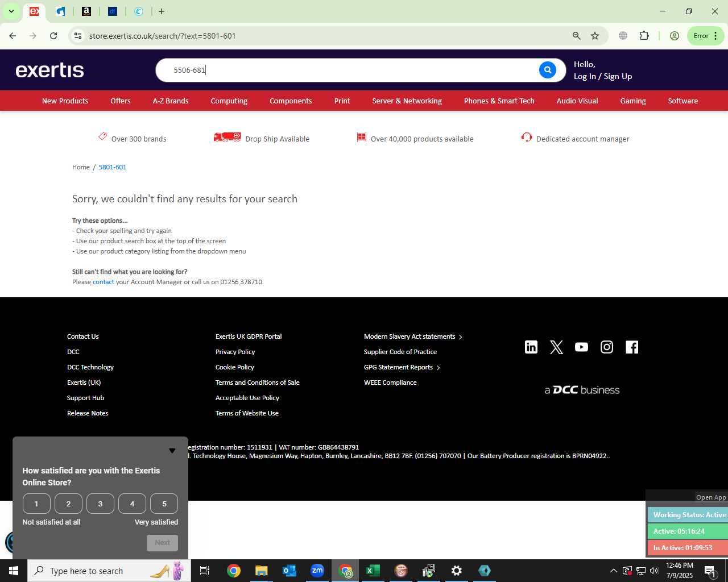The width and height of the screenshot is (728, 582).
Task: Open the Chrome Error menu button
Action: (x=706, y=36)
